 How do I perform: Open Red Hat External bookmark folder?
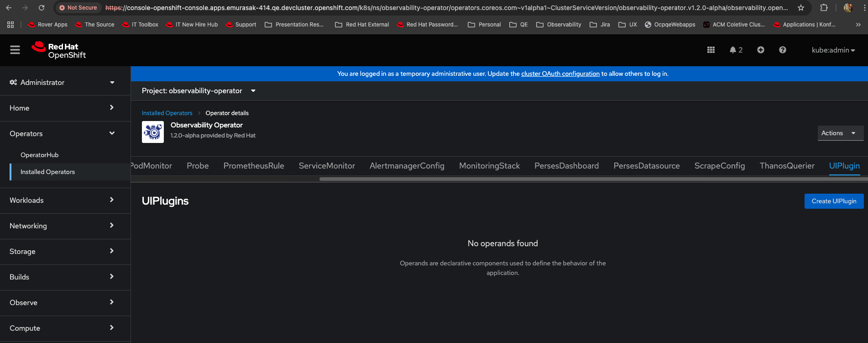pyautogui.click(x=362, y=25)
